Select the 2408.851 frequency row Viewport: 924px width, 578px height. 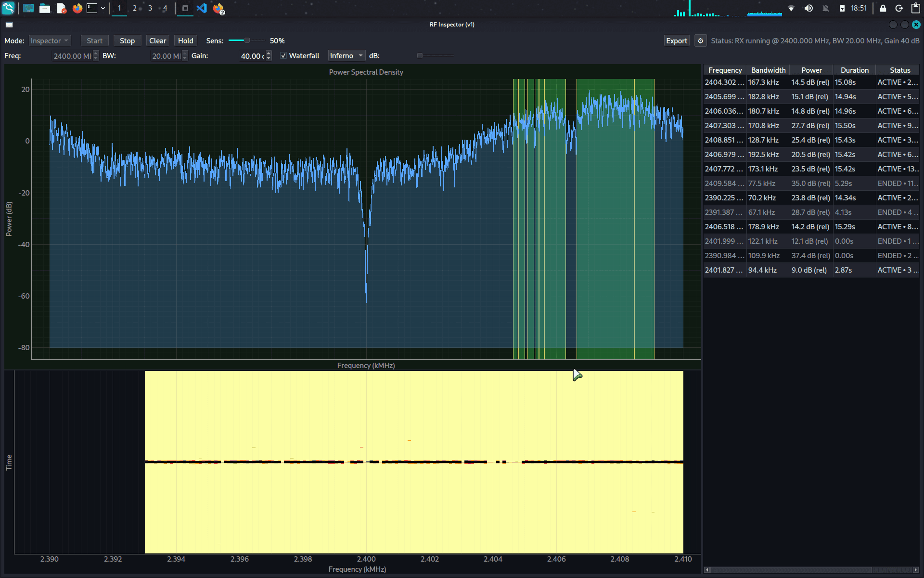point(811,140)
